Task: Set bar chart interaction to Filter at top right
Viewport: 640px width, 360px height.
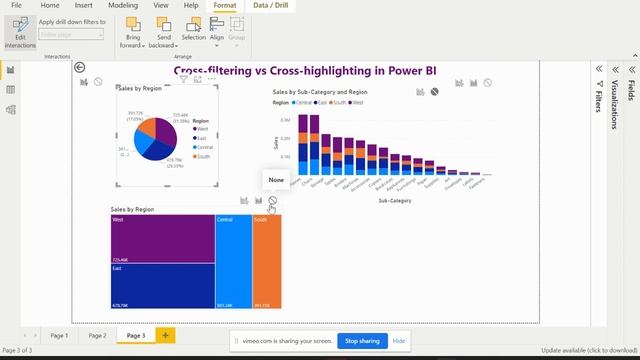Action: (459, 83)
